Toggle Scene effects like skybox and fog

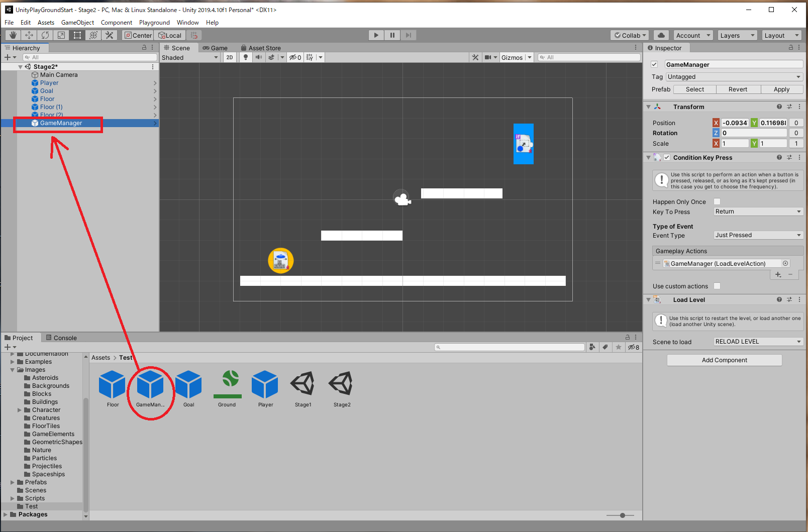(271, 57)
